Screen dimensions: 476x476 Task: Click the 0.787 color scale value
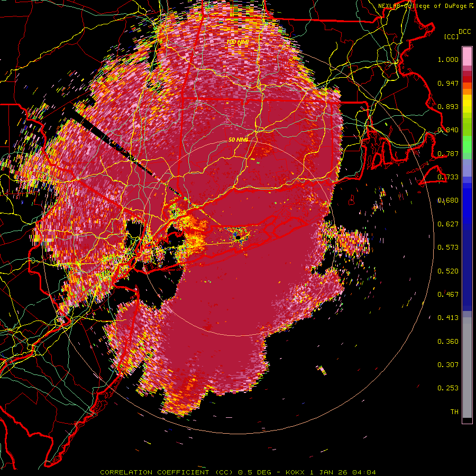[448, 153]
